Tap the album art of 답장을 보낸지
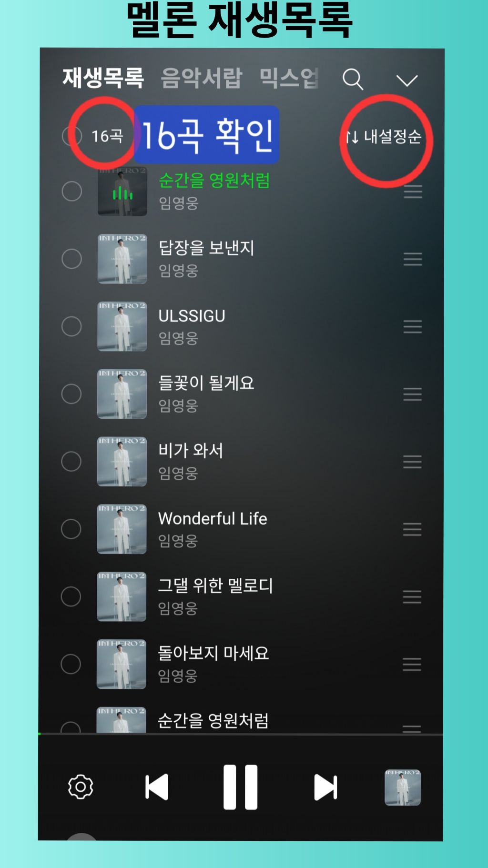Image resolution: width=488 pixels, height=868 pixels. tap(122, 259)
